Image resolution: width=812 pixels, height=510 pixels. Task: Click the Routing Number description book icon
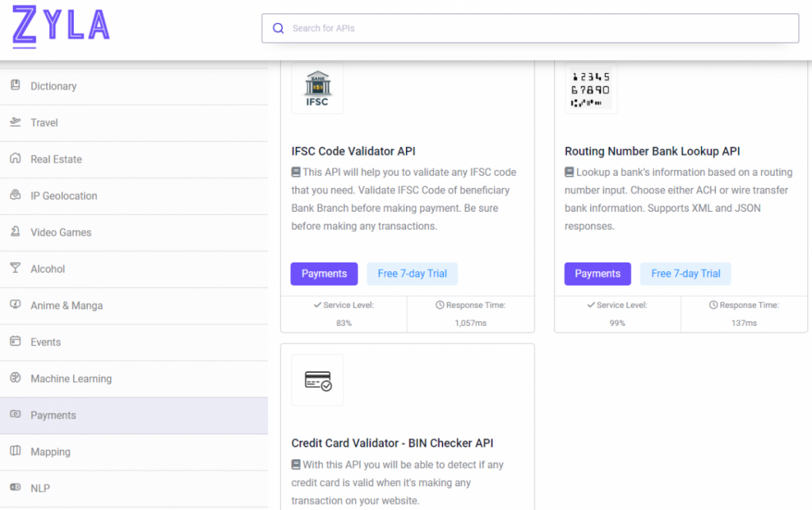click(x=569, y=172)
